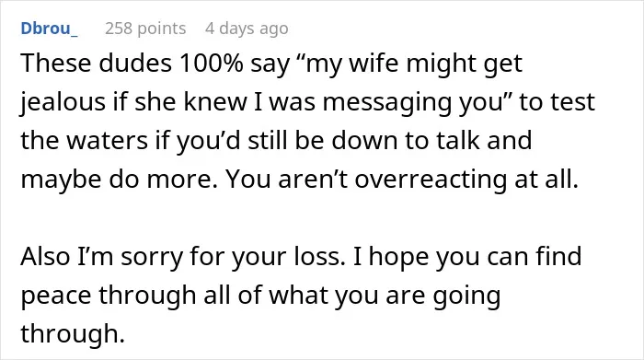The image size is (644, 360).
Task: Click the word "still" in the third line
Action: (x=267, y=140)
